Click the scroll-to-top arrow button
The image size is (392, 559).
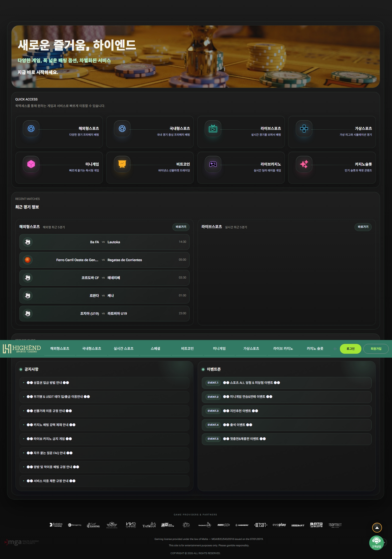click(377, 528)
